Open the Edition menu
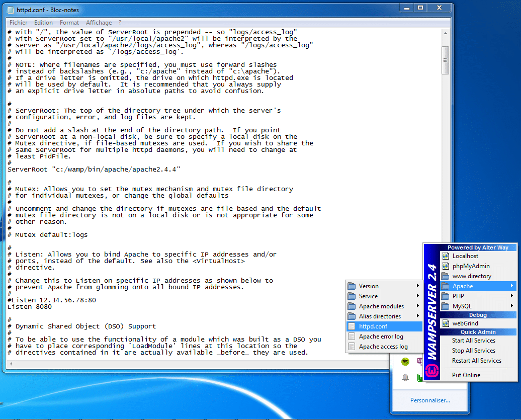 click(43, 23)
